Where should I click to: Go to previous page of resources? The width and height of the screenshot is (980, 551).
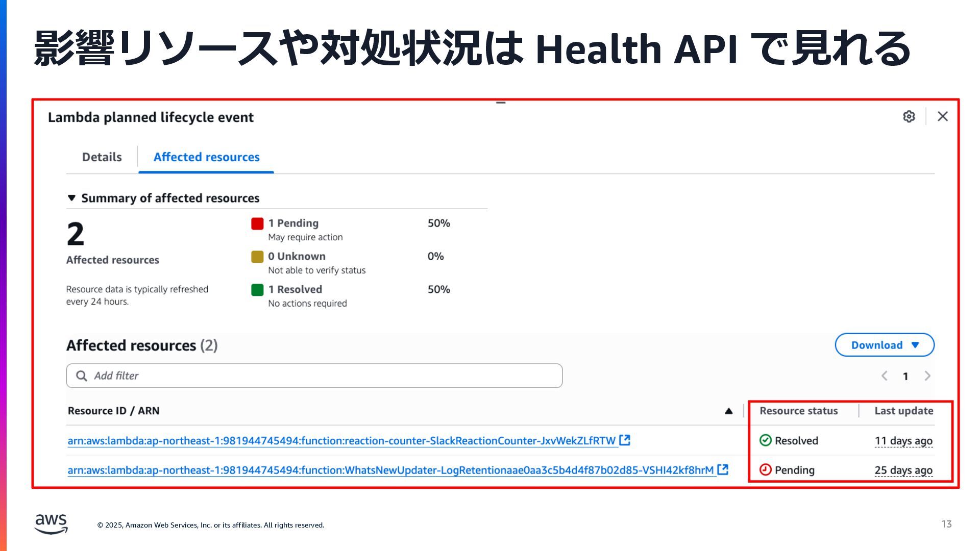coord(884,376)
